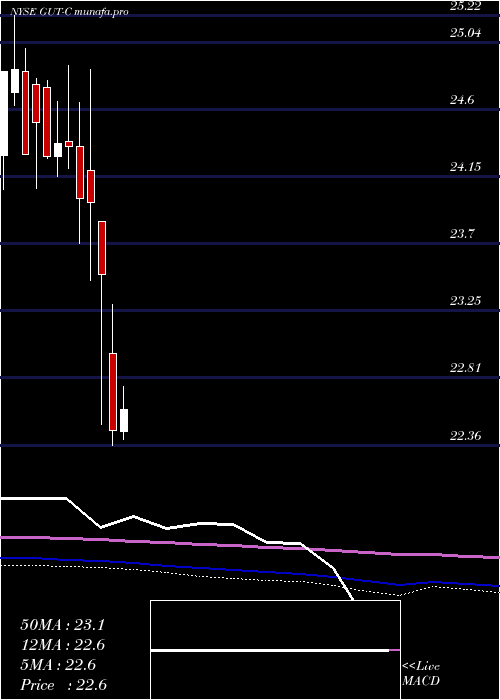Click the 25.22 price level label
500x700 pixels.
pos(465,6)
